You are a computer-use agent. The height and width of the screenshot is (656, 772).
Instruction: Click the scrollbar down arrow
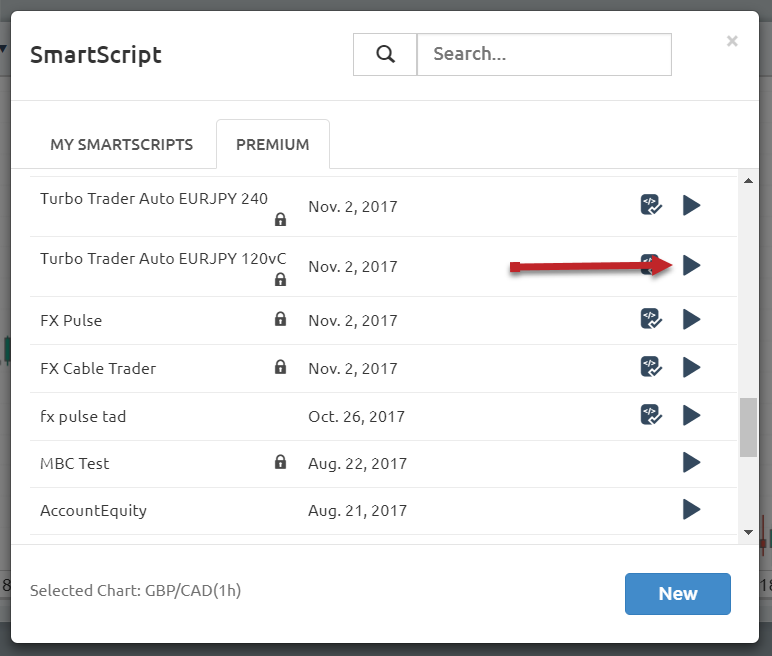tap(748, 532)
